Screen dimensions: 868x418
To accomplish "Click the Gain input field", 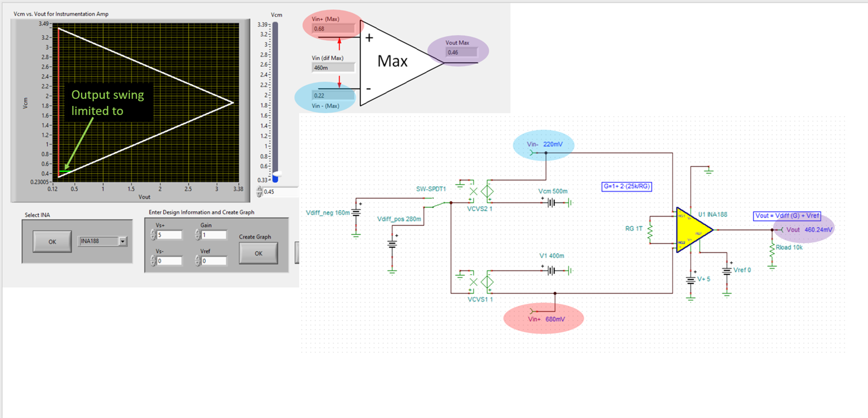I will click(214, 235).
